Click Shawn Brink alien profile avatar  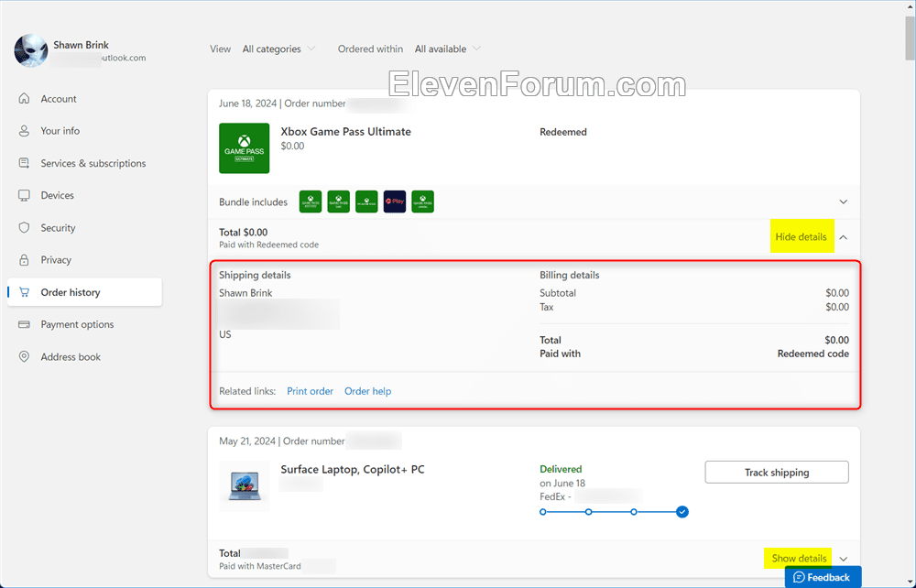[30, 50]
